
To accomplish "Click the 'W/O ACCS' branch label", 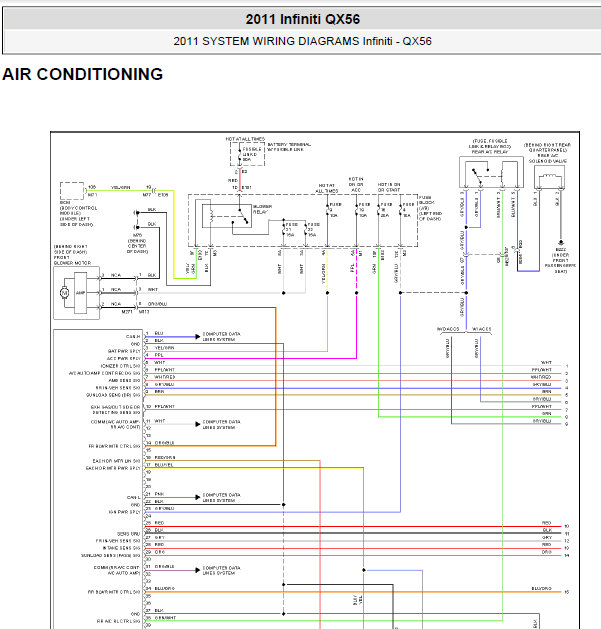I will pyautogui.click(x=448, y=329).
